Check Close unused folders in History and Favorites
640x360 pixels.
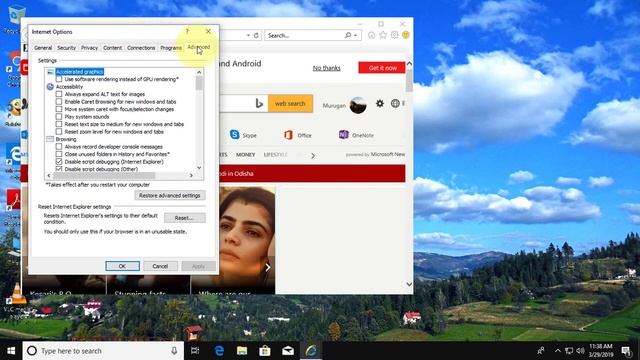[x=59, y=154]
